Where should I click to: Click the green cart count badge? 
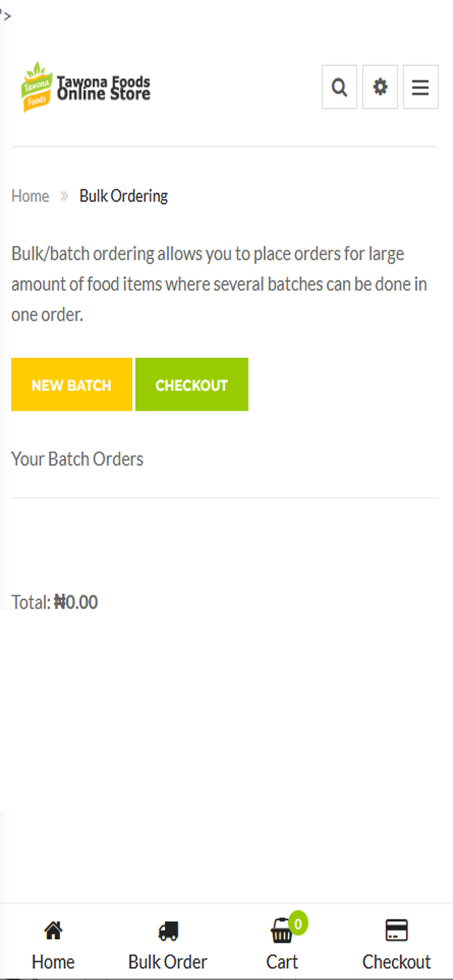(298, 924)
